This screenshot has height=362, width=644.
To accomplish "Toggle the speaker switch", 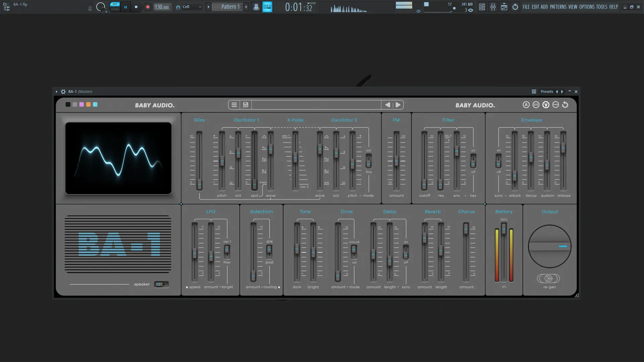I will [x=161, y=284].
